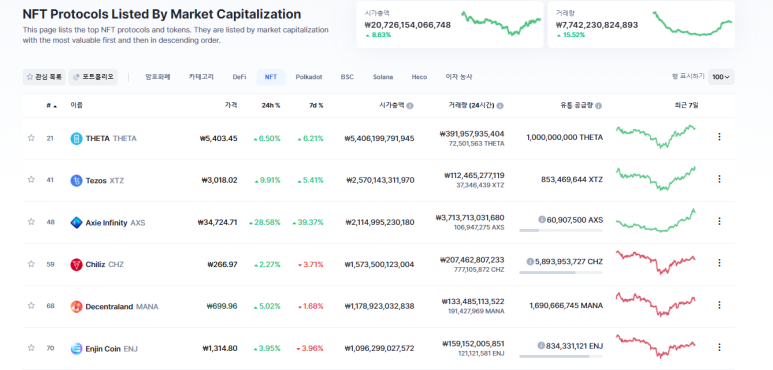Open the 포트폴리오 portfolio button
The width and height of the screenshot is (773, 370).
[x=93, y=77]
